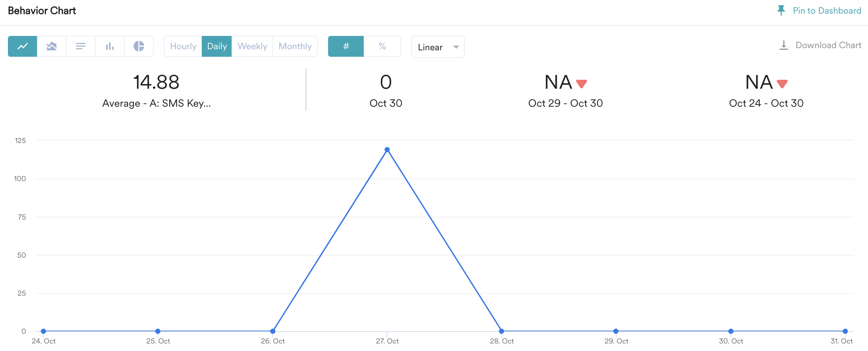Viewport: 868px width, 351px height.
Task: Select the horizontal bar chart icon
Action: point(81,46)
